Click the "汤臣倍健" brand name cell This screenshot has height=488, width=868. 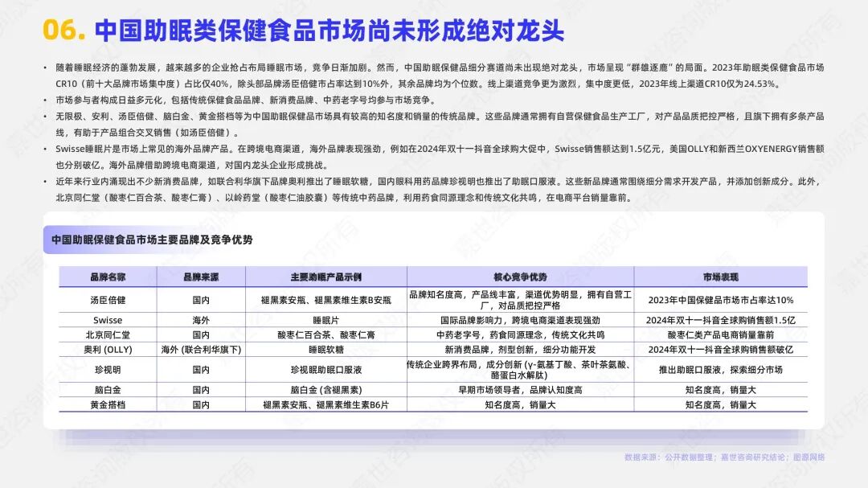point(108,300)
